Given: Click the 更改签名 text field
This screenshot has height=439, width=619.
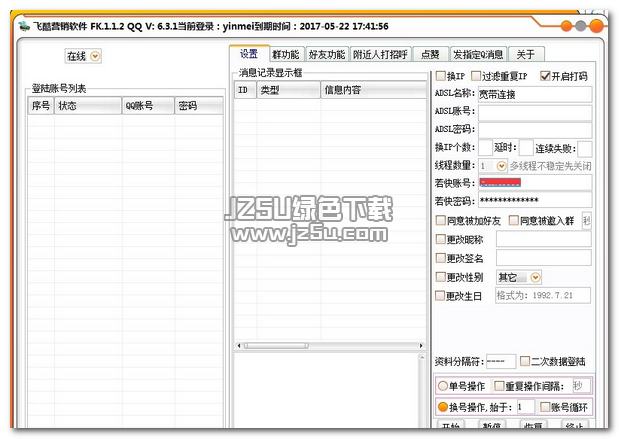Looking at the screenshot, I should click(544, 258).
